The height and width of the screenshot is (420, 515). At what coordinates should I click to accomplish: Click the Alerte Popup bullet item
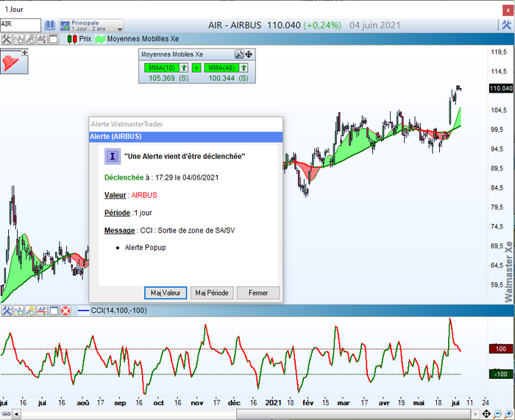click(x=145, y=248)
